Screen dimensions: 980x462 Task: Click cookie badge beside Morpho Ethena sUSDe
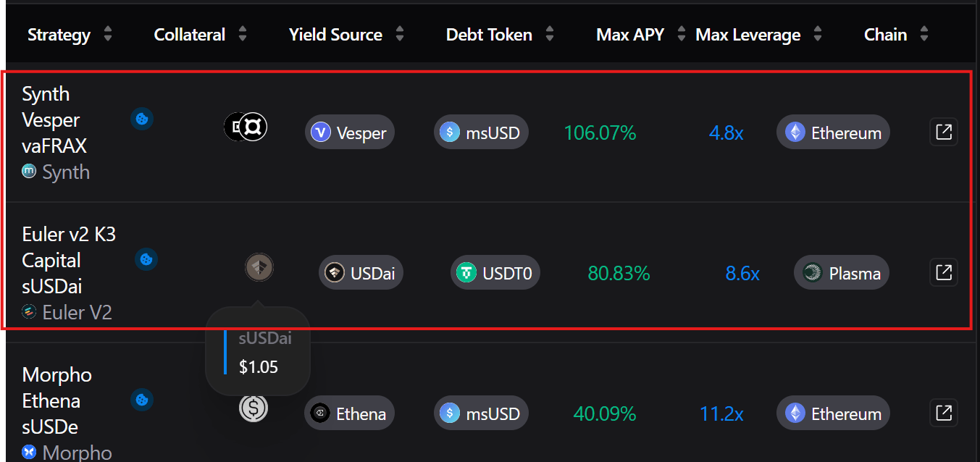(142, 399)
